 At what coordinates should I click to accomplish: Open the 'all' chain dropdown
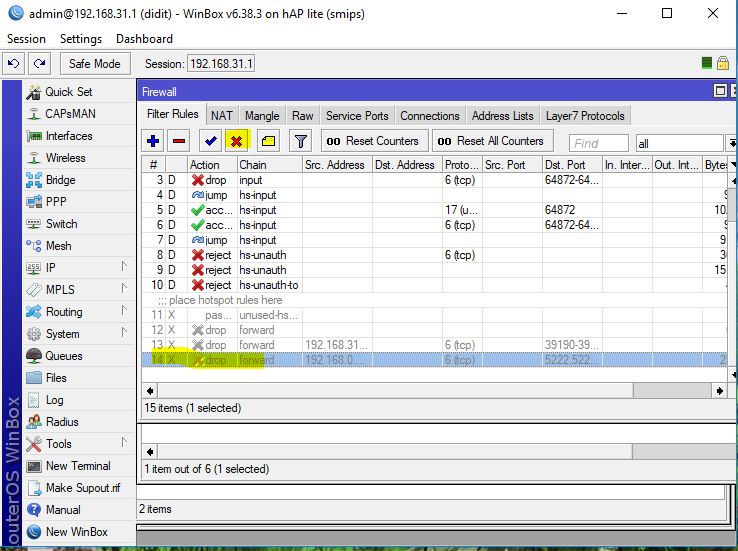pos(731,143)
